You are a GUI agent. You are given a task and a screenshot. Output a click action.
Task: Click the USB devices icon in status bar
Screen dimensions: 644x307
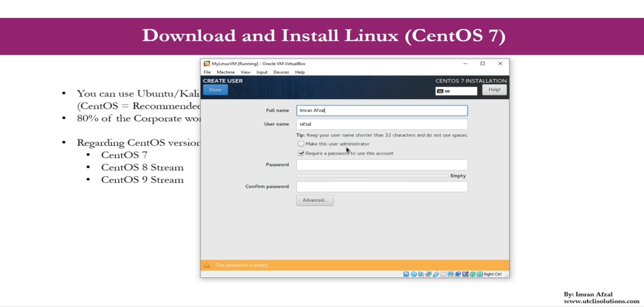pyautogui.click(x=436, y=274)
